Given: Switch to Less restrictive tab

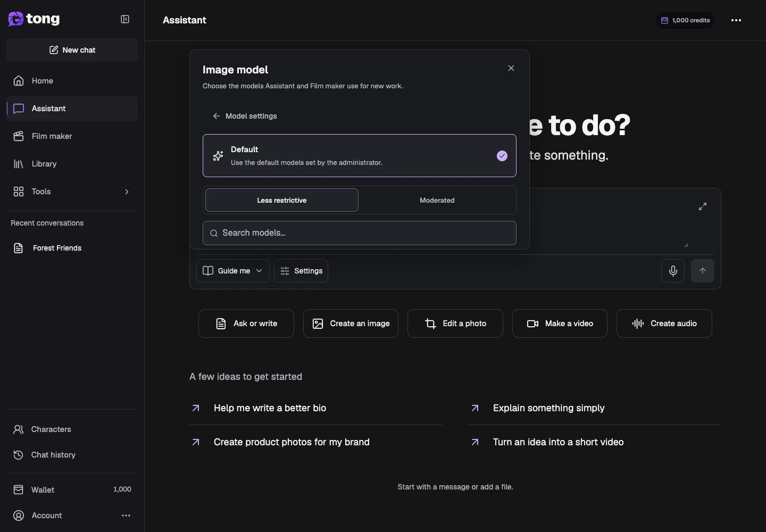Looking at the screenshot, I should 282,200.
